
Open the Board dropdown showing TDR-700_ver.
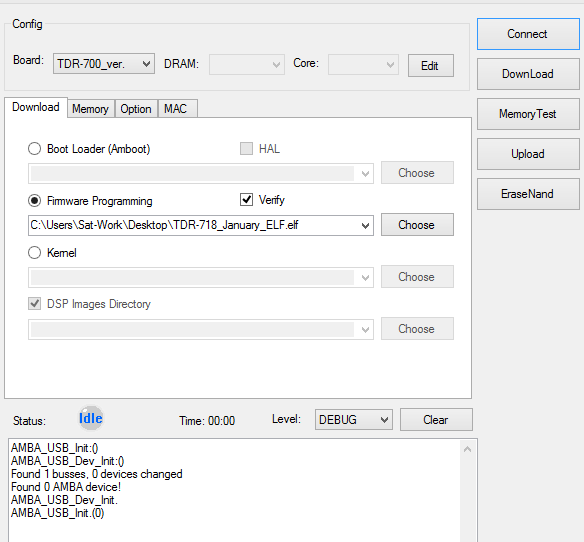pos(104,64)
